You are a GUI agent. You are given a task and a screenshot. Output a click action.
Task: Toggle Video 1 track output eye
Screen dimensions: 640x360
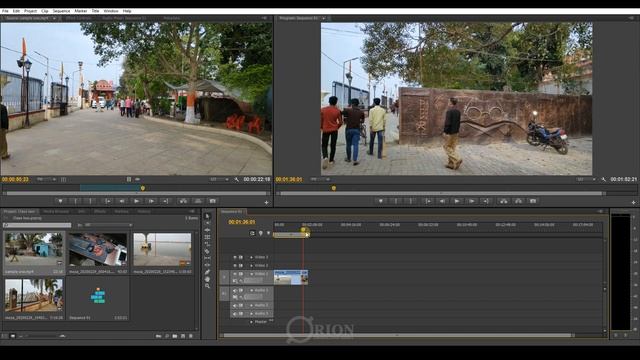235,274
